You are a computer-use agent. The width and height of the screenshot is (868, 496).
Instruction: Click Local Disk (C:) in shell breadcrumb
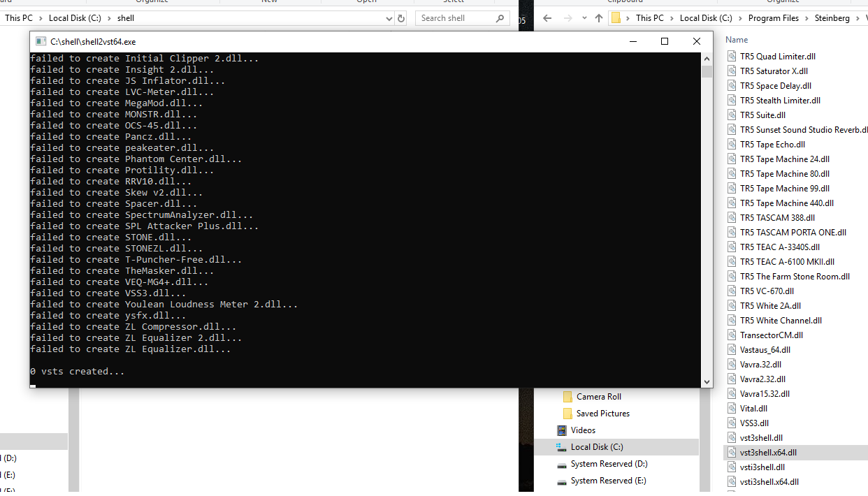point(76,18)
